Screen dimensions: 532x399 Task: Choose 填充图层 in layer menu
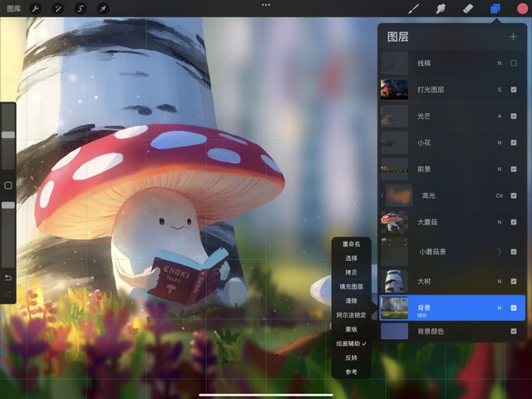click(x=351, y=287)
